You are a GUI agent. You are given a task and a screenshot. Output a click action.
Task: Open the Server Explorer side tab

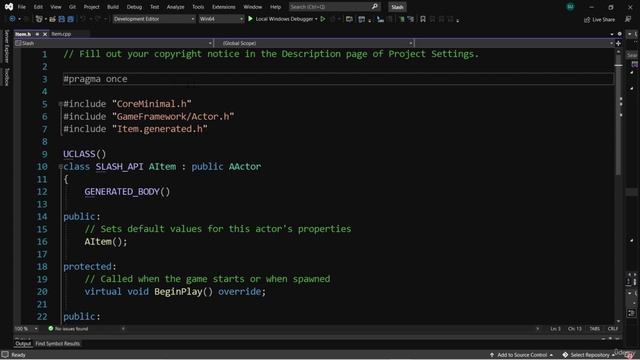7,46
